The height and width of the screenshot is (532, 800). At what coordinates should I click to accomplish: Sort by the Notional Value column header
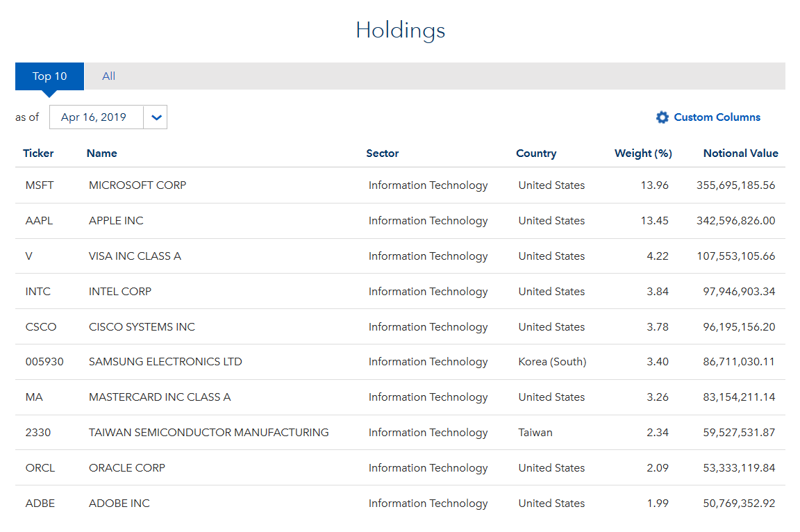click(741, 153)
